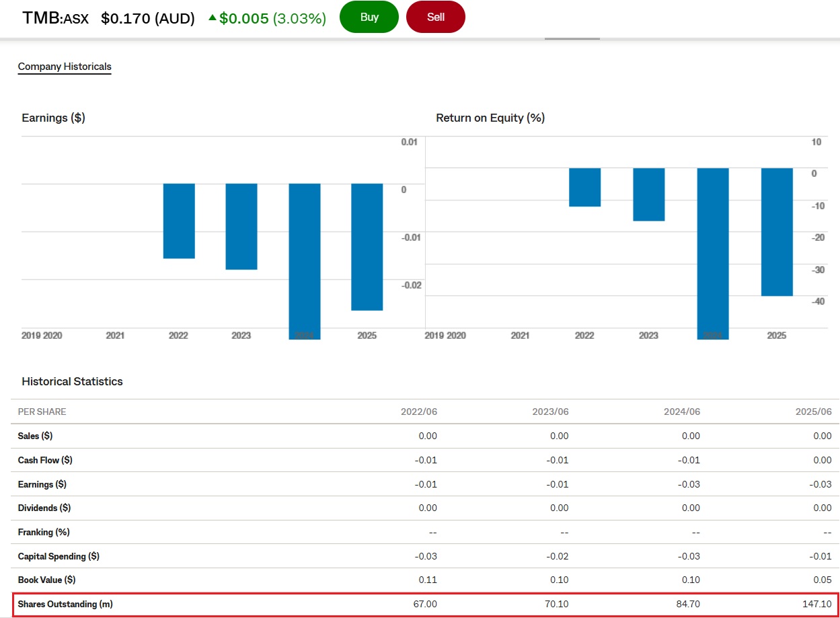Screen dimensions: 840x618
Task: Click the 2022 bar in Return on Equity chart
Action: point(584,187)
